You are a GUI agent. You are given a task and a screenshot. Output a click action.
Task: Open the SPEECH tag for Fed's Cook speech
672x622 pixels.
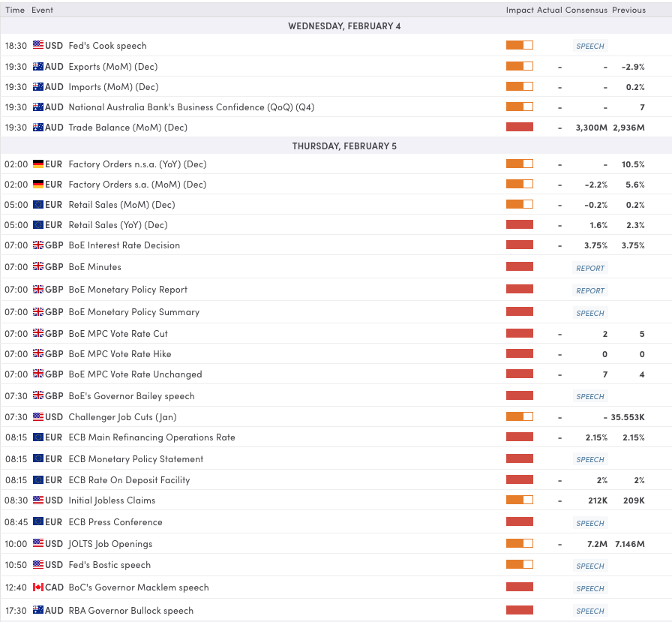[590, 46]
